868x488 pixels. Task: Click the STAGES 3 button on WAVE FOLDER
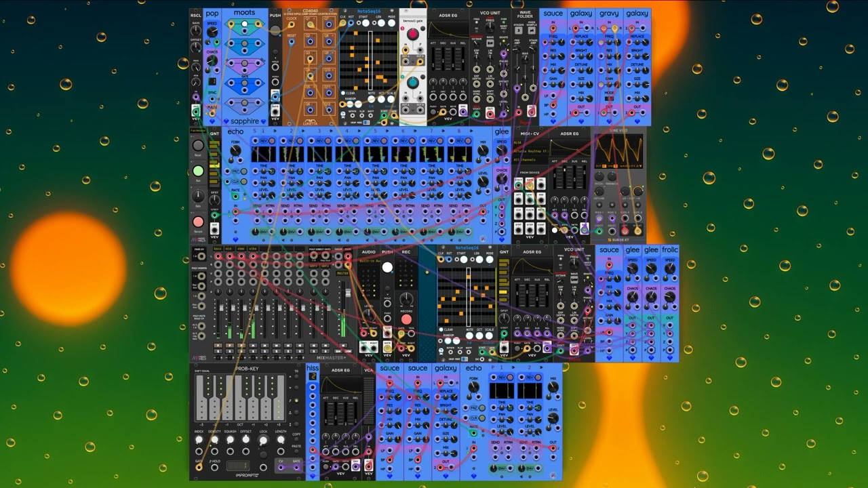[518, 31]
